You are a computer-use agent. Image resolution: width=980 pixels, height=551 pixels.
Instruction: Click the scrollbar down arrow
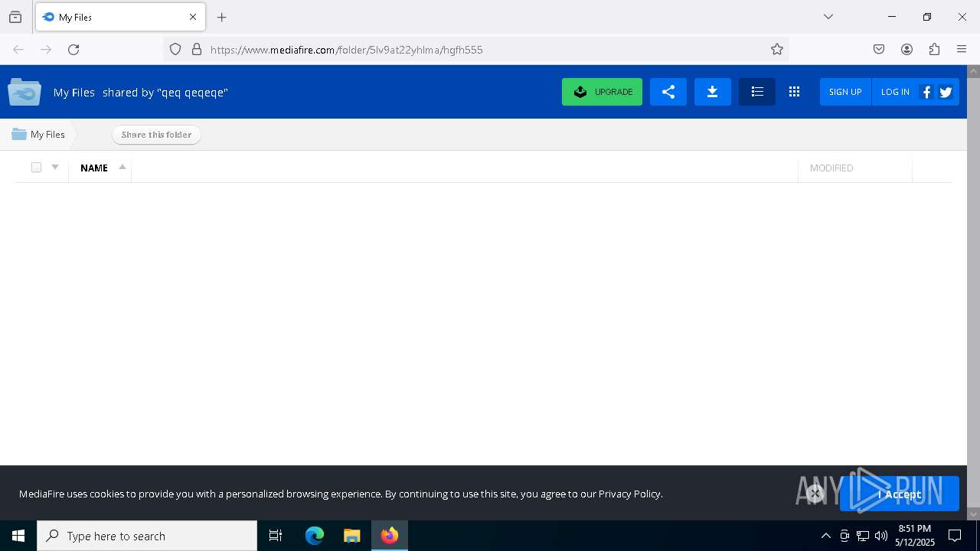973,514
